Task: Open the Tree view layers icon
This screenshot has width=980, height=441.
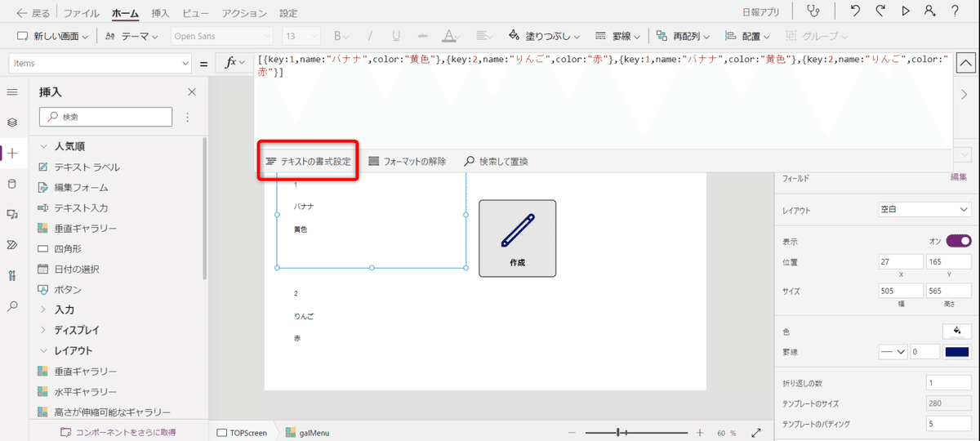Action: tap(12, 122)
